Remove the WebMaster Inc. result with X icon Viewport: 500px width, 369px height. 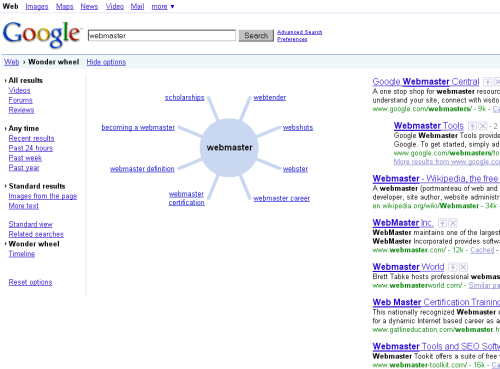point(453,223)
